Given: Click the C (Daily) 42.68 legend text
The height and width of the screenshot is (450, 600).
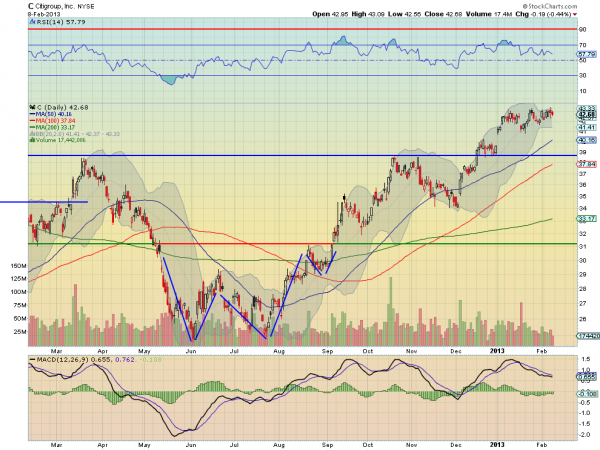Looking at the screenshot, I should pos(62,108).
